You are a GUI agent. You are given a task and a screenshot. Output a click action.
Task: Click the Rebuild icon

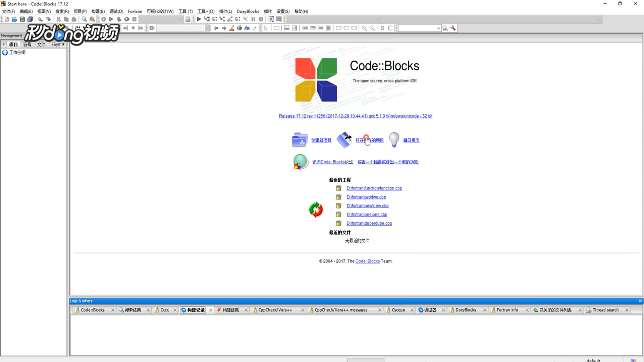(x=126, y=19)
